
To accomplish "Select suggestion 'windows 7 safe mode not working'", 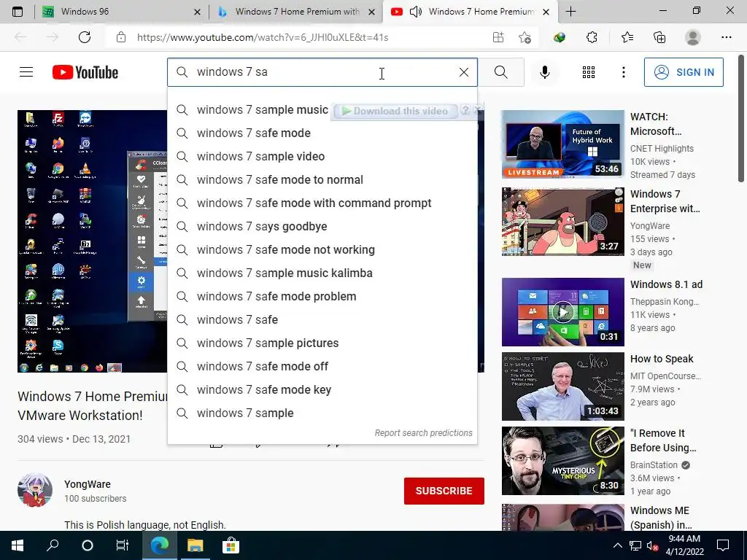I will 322,249.
